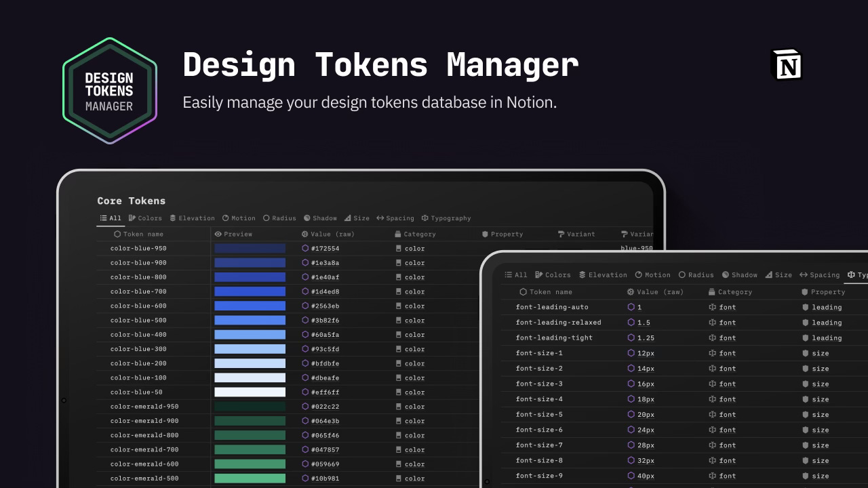Click the color-emerald-700 preview swatch
This screenshot has width=868, height=488.
pyautogui.click(x=250, y=449)
